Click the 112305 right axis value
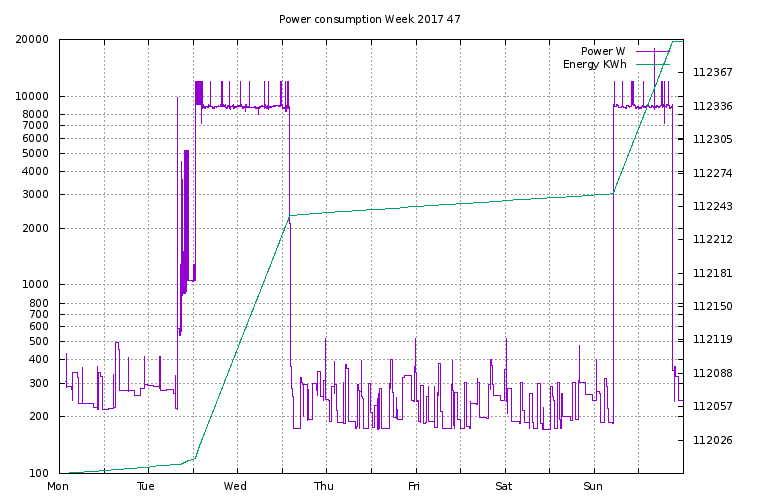The width and height of the screenshot is (768, 500). click(713, 140)
